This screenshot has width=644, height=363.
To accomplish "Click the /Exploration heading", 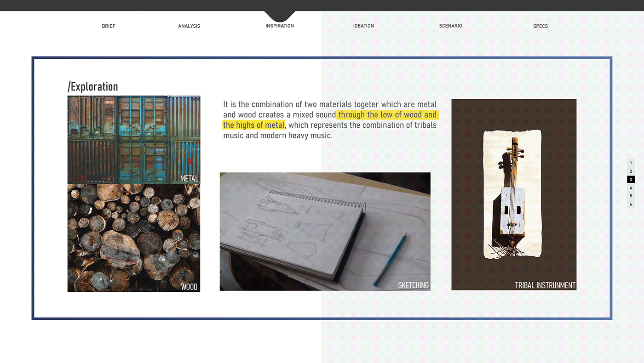I will [93, 86].
